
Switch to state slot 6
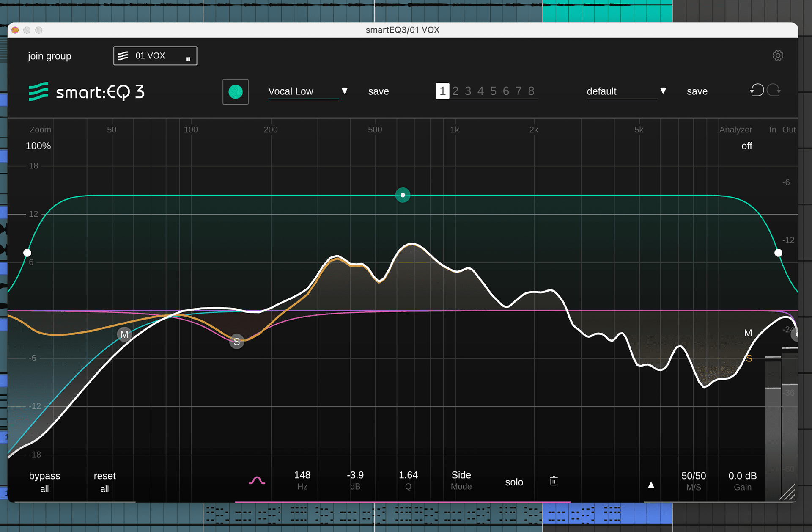(x=506, y=91)
